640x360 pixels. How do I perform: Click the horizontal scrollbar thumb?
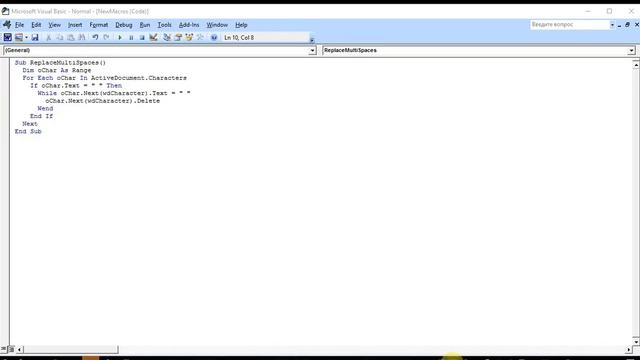click(71, 350)
